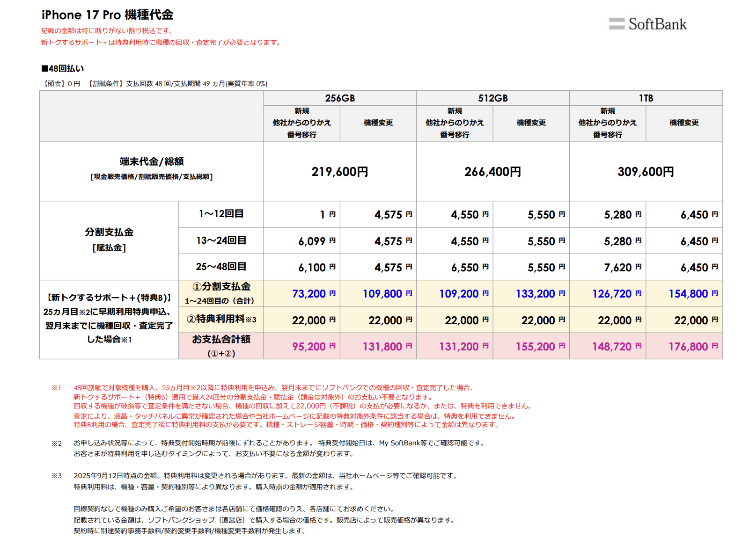Select the 25～48回目 row label

click(221, 267)
